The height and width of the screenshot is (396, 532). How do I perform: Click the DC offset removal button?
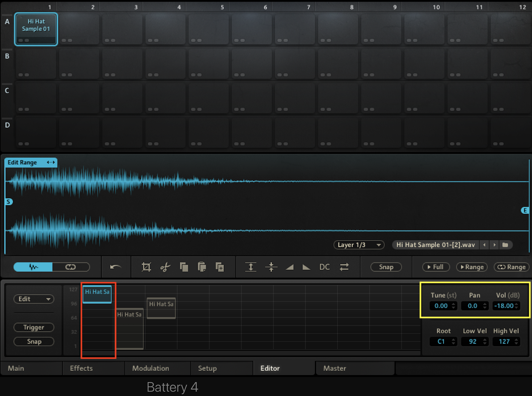click(x=325, y=267)
